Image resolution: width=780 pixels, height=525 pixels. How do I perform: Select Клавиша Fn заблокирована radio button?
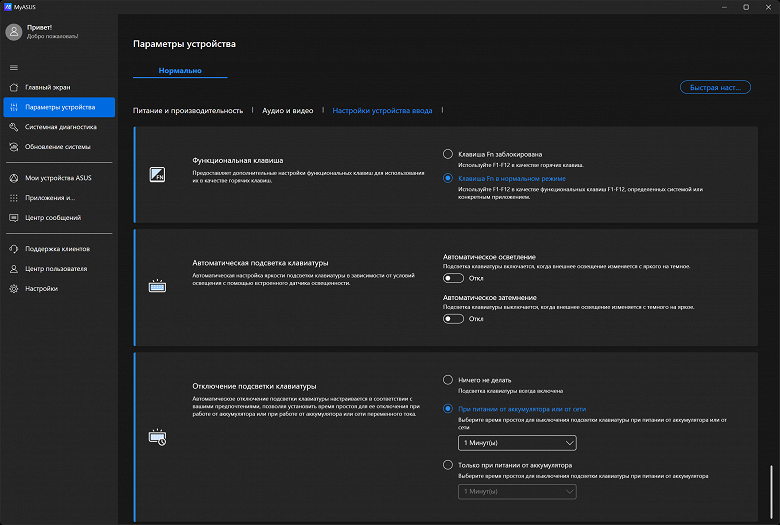click(448, 154)
